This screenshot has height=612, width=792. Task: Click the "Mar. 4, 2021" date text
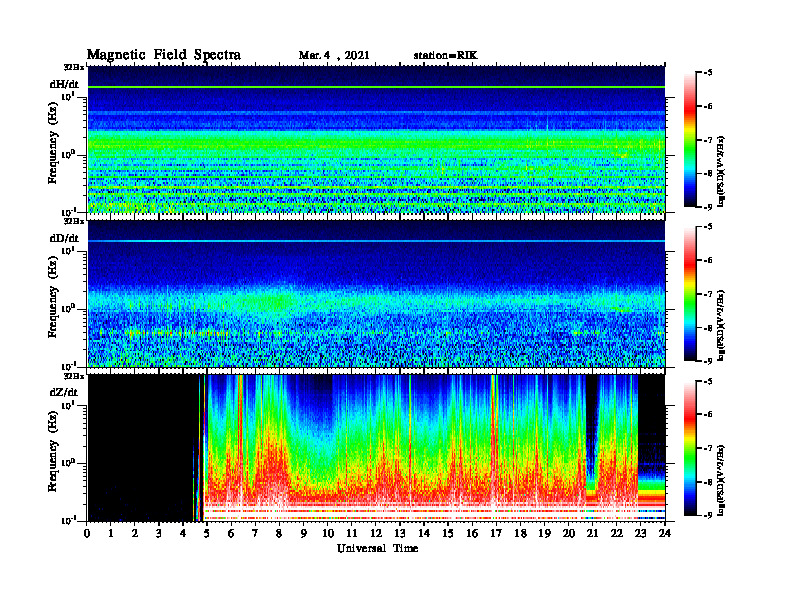[x=334, y=56]
